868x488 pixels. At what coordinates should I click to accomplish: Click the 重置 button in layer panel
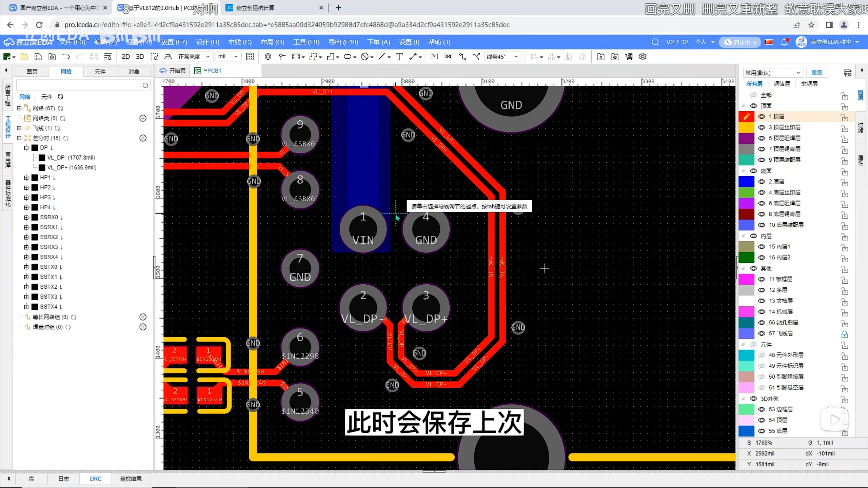[816, 73]
